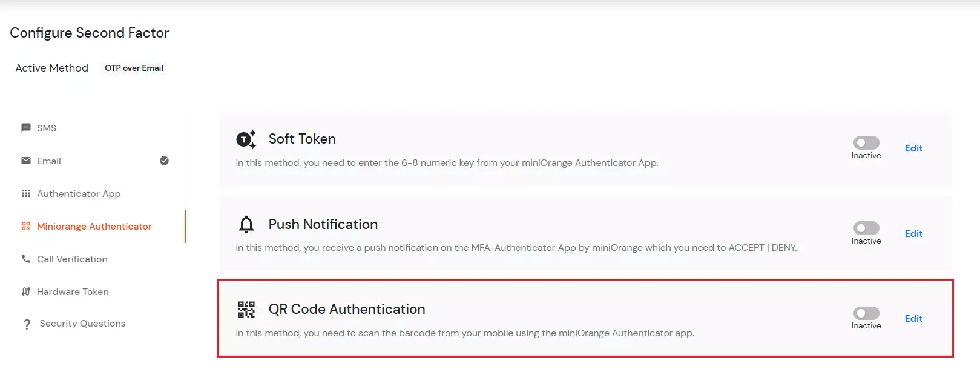Turn on QR Code Authentication toggle
The height and width of the screenshot is (386, 980).
point(866,314)
